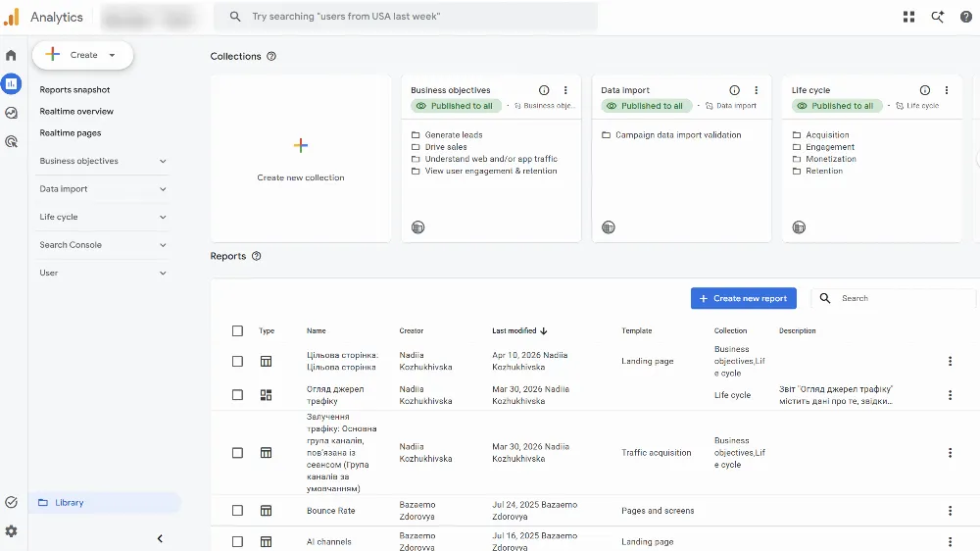Open Realtime pages
Image resolution: width=980 pixels, height=551 pixels.
pyautogui.click(x=70, y=133)
